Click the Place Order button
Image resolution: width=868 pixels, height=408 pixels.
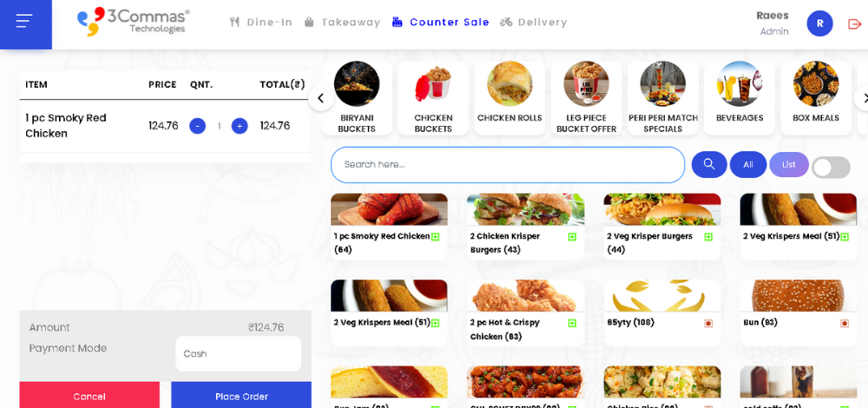tap(241, 395)
